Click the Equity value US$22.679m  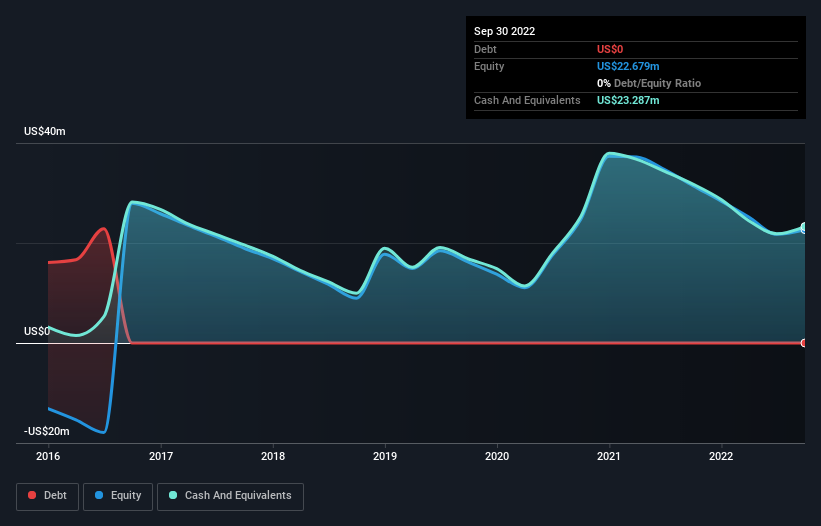tap(628, 66)
